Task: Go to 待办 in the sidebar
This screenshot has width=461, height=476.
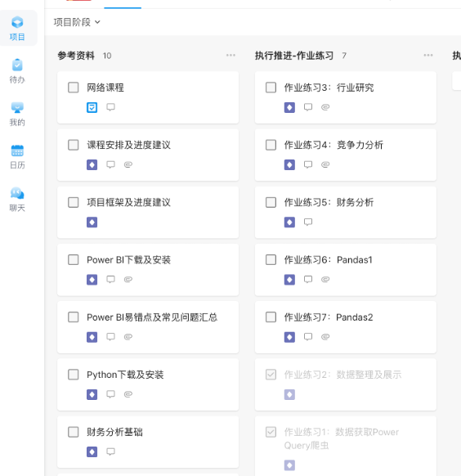Action: pos(17,71)
